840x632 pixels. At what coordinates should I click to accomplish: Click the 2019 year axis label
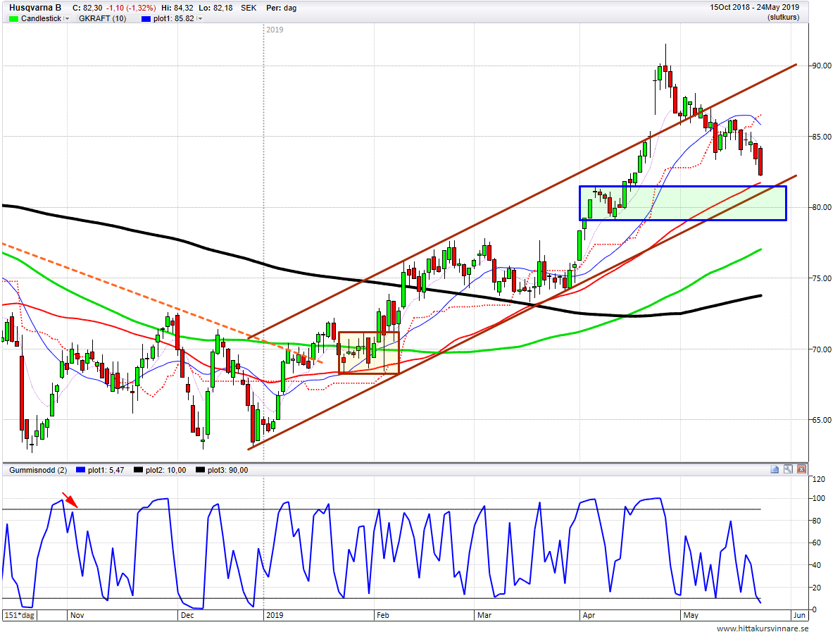point(275,615)
